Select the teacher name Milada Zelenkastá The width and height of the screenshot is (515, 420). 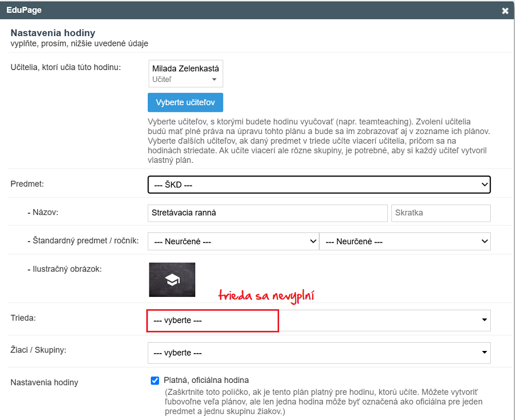click(185, 69)
